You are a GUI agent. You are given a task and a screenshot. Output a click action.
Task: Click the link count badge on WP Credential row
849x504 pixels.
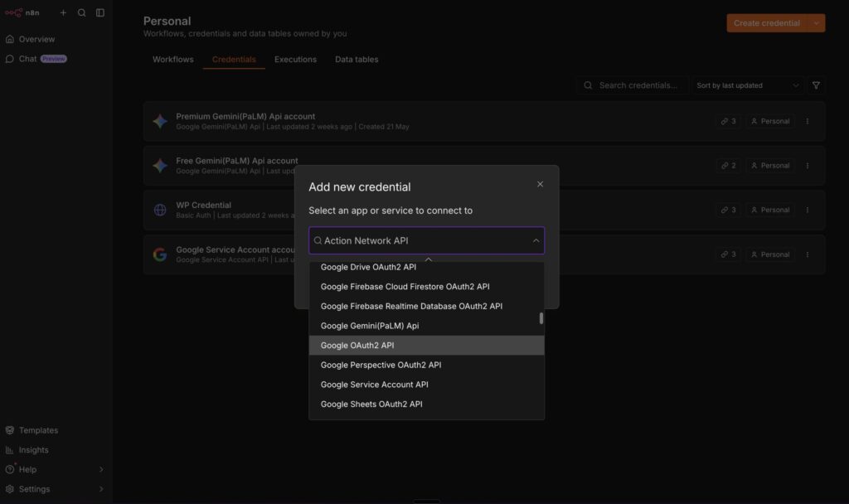(x=728, y=210)
